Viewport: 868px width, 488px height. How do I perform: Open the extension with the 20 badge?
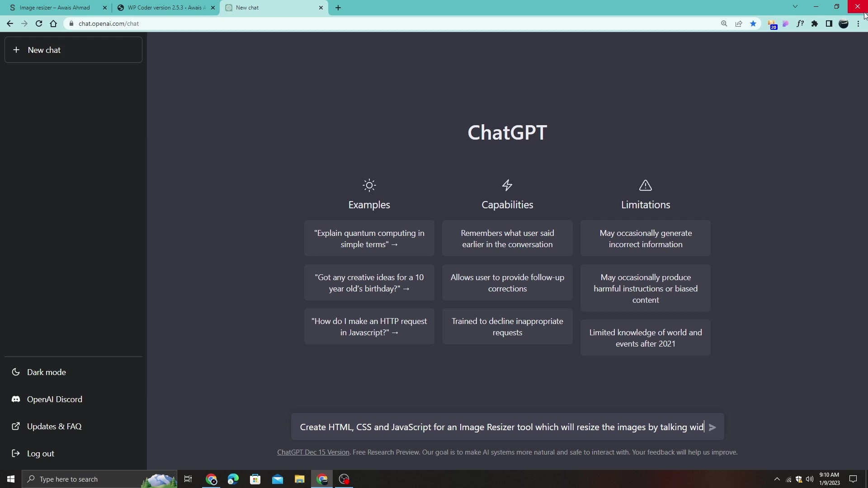772,25
